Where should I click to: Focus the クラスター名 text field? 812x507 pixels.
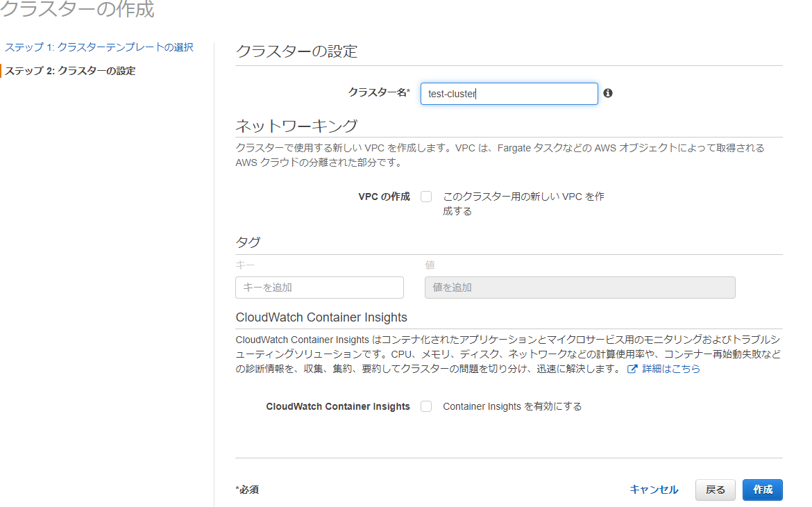(x=509, y=94)
